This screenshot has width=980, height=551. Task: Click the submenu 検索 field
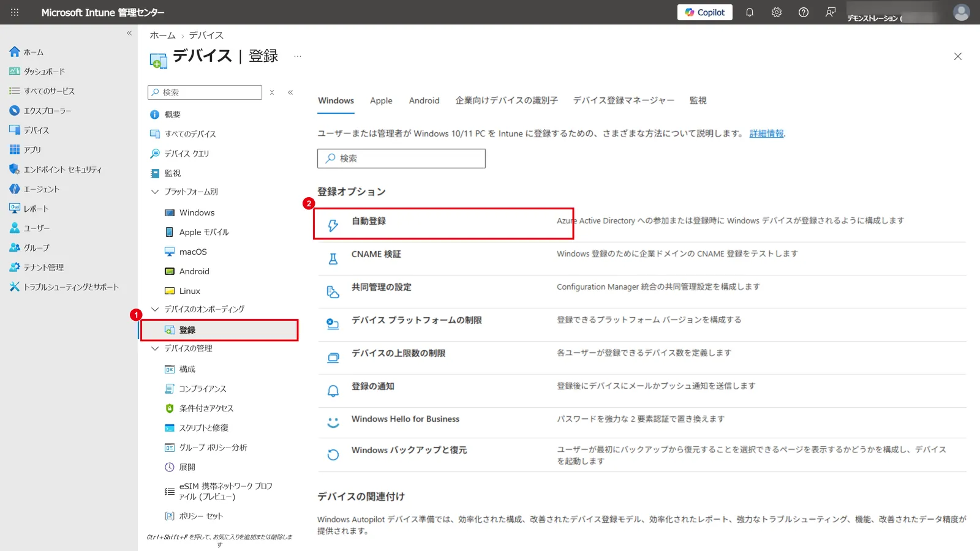pos(205,92)
